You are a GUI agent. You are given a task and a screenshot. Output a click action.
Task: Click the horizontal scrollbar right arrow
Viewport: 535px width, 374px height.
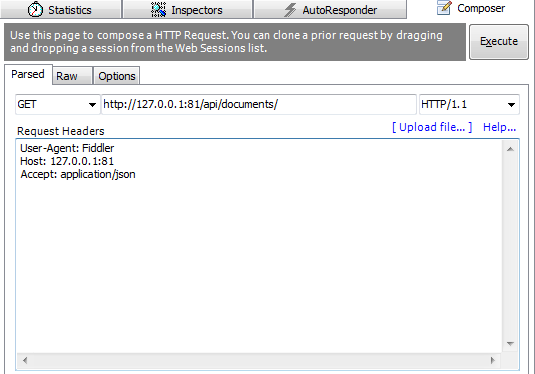pyautogui.click(x=492, y=360)
